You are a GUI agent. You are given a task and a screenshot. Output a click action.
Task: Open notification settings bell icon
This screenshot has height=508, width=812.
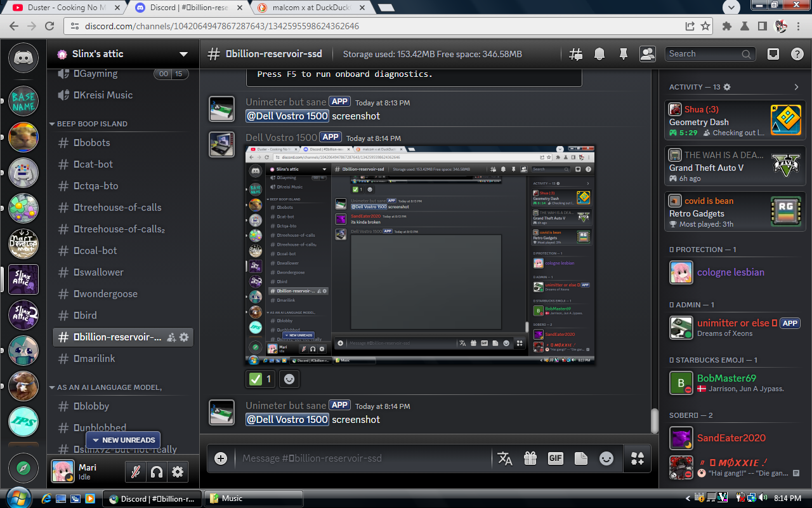tap(599, 54)
